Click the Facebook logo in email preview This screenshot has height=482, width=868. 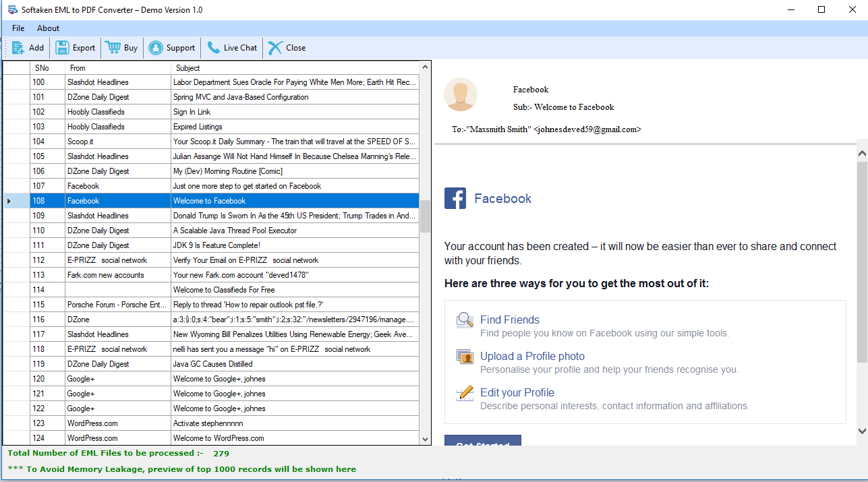coord(455,198)
